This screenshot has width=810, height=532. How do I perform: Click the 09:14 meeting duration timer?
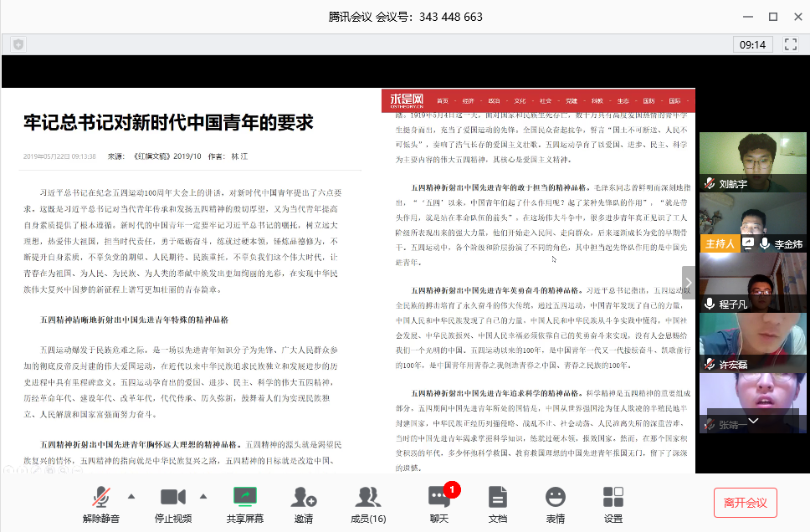point(752,44)
